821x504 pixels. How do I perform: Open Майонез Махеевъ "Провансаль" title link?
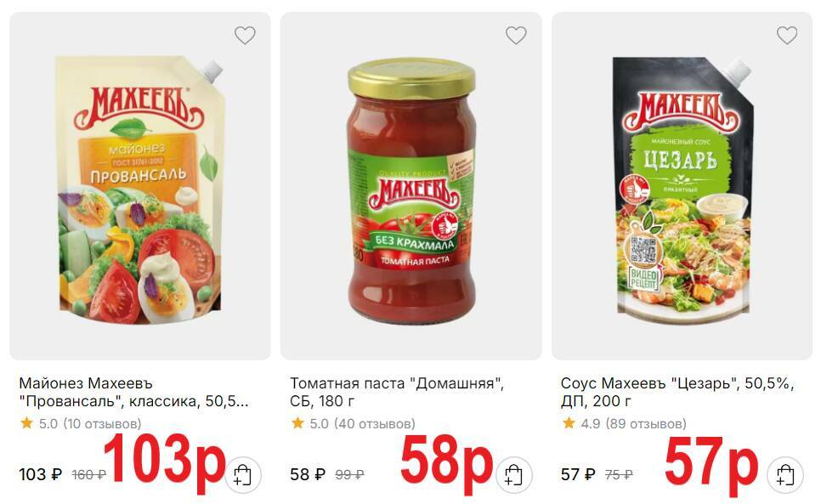pyautogui.click(x=133, y=392)
